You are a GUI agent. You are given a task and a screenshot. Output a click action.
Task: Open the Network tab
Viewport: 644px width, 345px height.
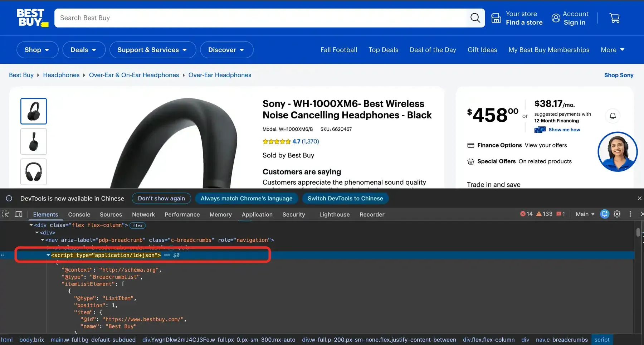tap(143, 214)
